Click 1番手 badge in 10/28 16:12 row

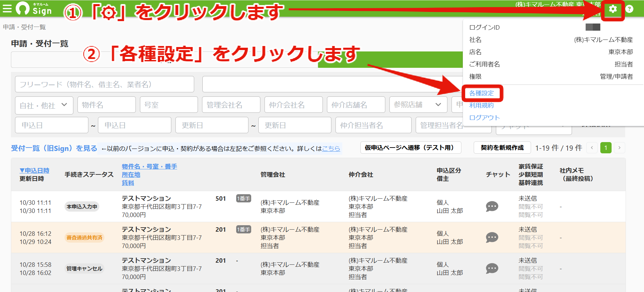(244, 229)
